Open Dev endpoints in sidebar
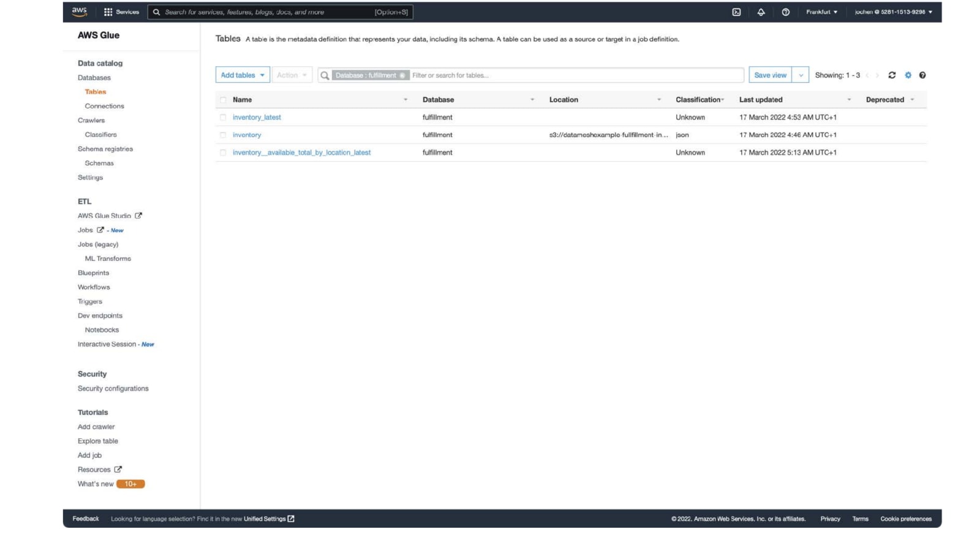Viewport: 980px width, 551px height. [100, 316]
